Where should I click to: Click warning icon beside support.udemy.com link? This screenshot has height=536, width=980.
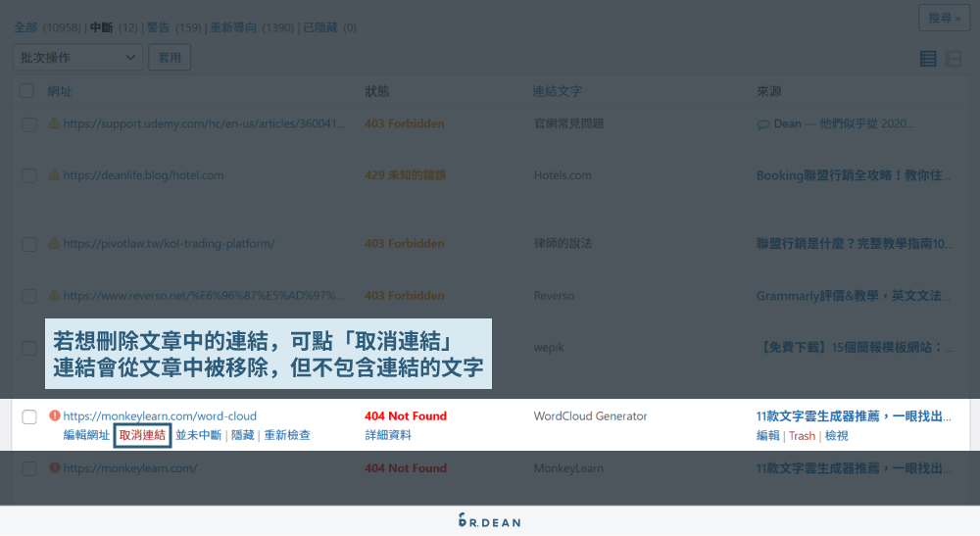point(54,123)
